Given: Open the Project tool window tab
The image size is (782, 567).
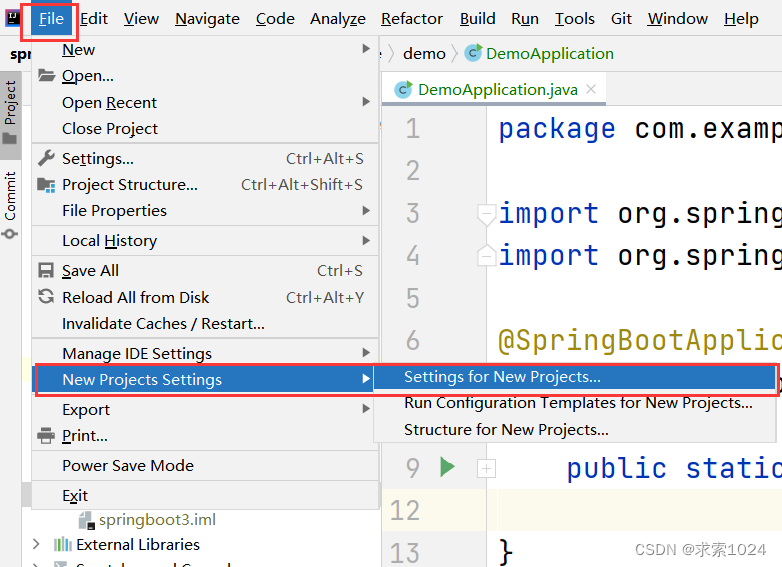Looking at the screenshot, I should tap(10, 115).
